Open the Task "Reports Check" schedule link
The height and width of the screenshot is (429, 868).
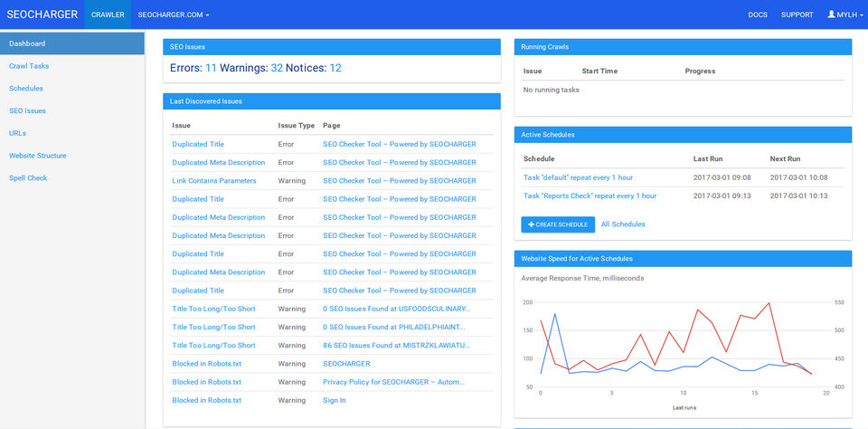[590, 195]
